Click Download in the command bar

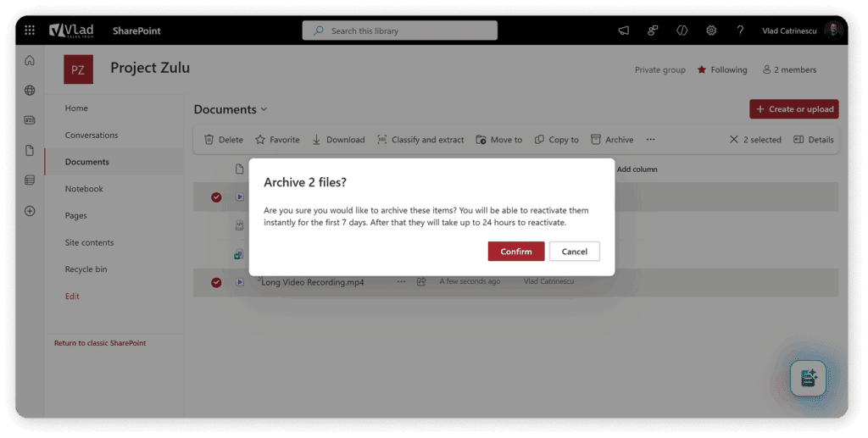point(338,139)
